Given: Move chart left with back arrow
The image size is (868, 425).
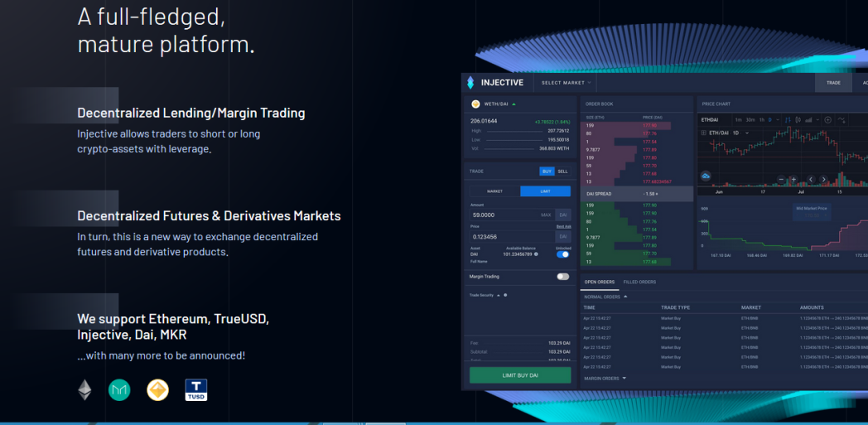Looking at the screenshot, I should click(x=811, y=179).
